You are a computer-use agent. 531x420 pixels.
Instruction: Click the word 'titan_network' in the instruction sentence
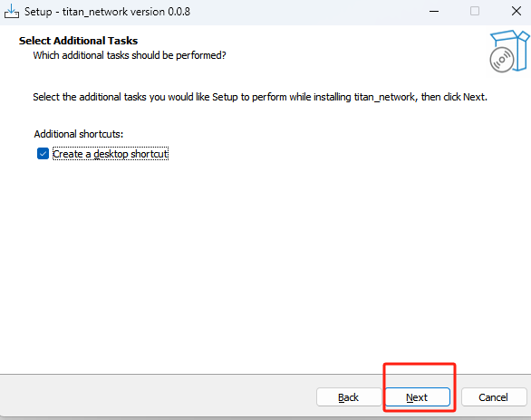coord(385,98)
